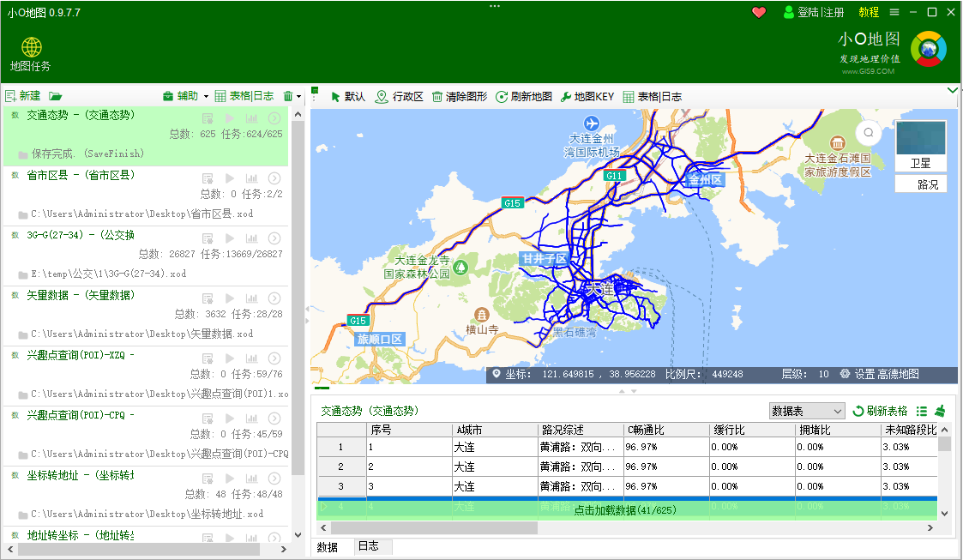This screenshot has width=963, height=560.
Task: Switch map to 卫星 satellite view
Action: click(920, 145)
